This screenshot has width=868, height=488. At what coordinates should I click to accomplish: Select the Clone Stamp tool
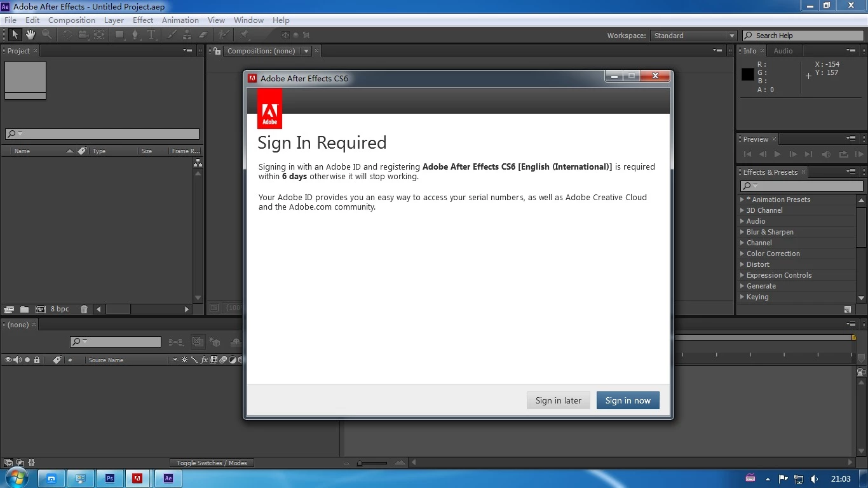(187, 35)
